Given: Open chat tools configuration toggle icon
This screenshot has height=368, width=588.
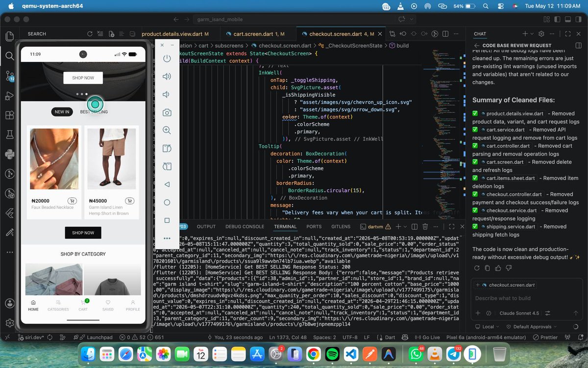Looking at the screenshot, I should [548, 313].
